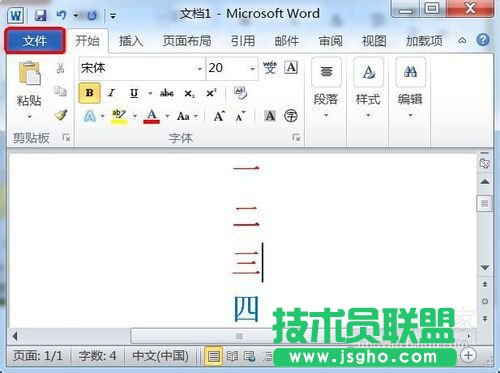Switch to the 插入 tab

point(131,41)
